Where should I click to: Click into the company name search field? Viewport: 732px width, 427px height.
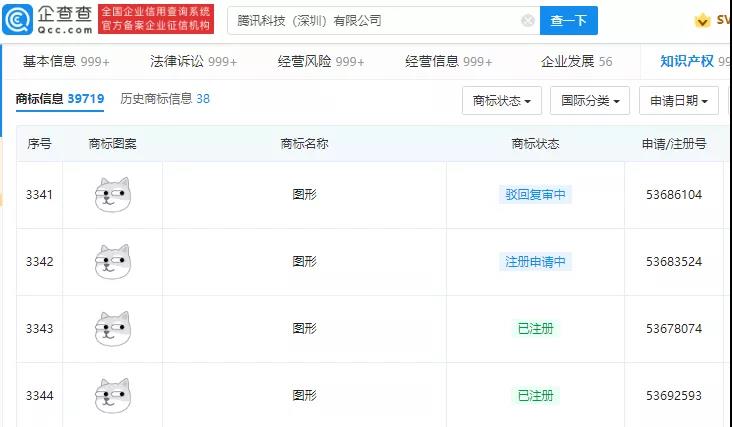pos(370,20)
